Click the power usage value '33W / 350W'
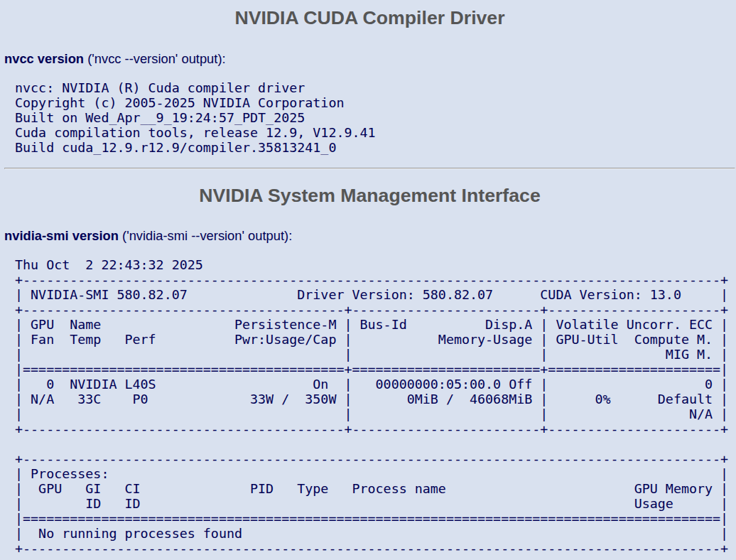This screenshot has height=560, width=736. pos(293,399)
